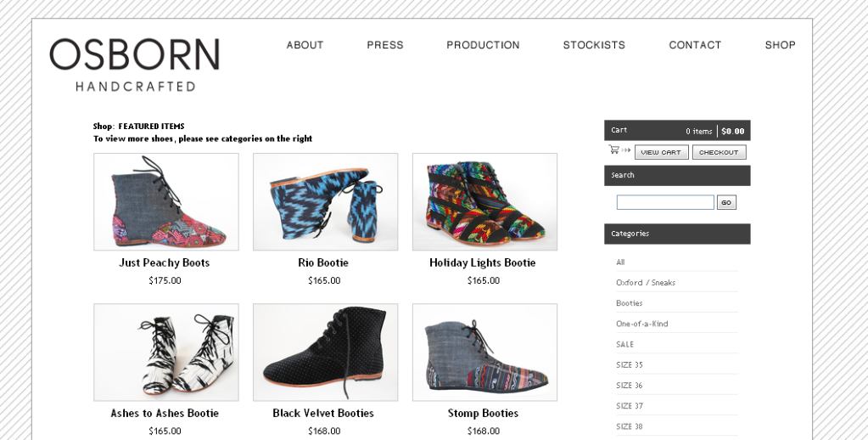View the Stomp Booties product photo
The height and width of the screenshot is (440, 868).
click(x=484, y=353)
